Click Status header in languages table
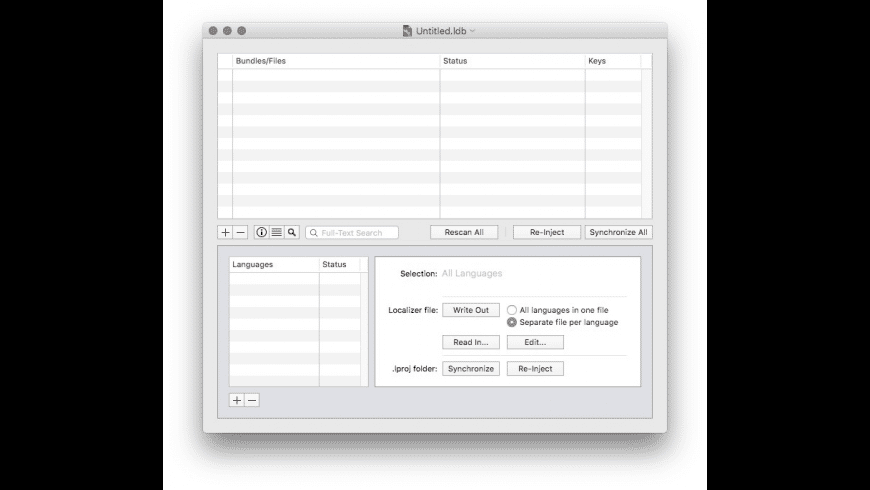The height and width of the screenshot is (490, 870). click(340, 264)
